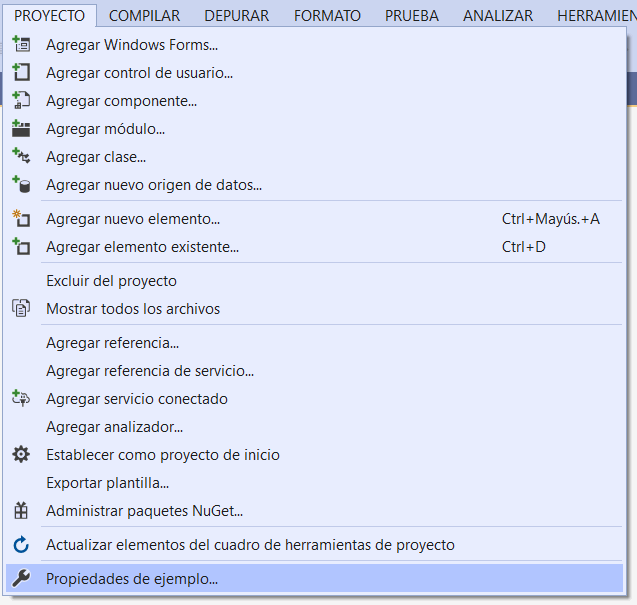Open the PRUEBA menu

tap(412, 15)
